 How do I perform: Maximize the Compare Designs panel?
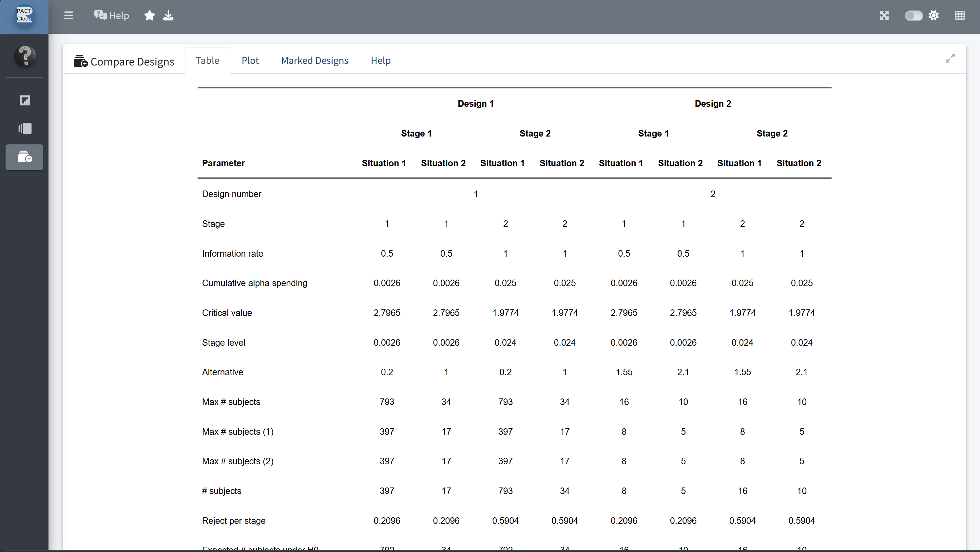click(950, 58)
